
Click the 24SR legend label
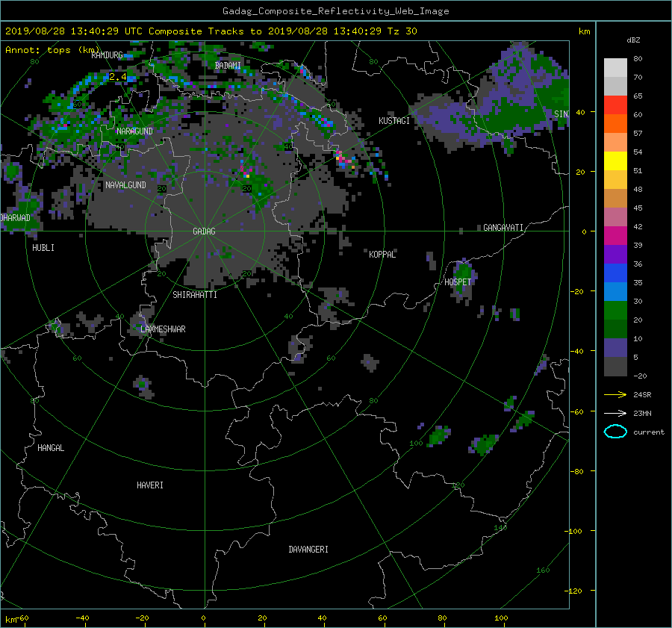point(642,395)
